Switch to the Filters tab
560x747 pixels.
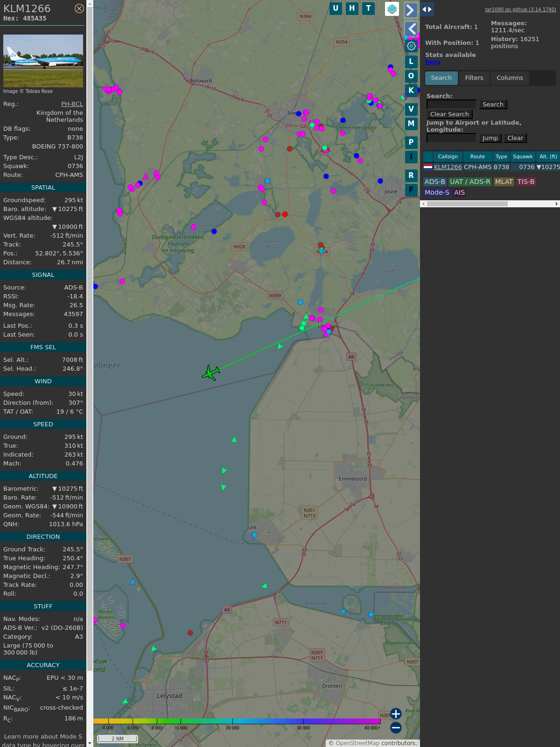474,78
